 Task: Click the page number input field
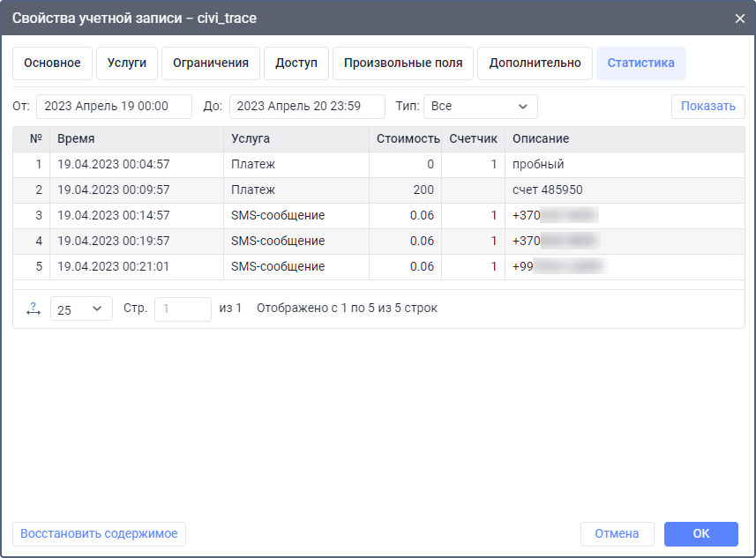(x=183, y=309)
